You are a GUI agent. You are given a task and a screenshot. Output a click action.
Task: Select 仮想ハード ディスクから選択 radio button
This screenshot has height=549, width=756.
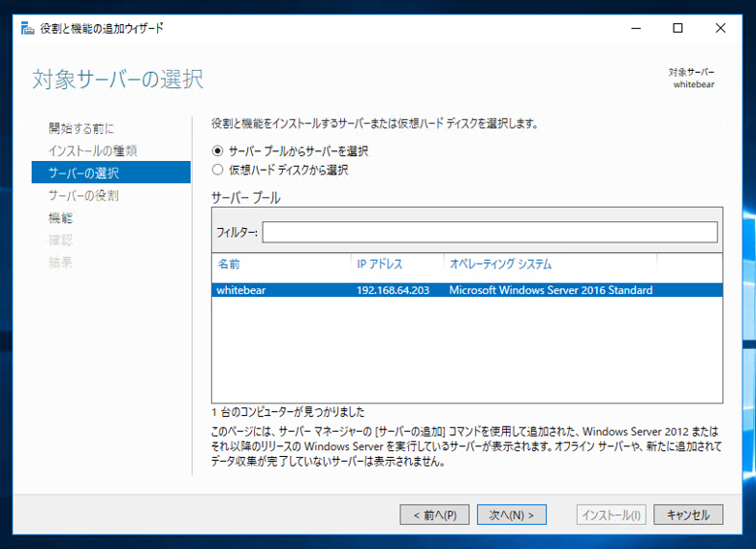[217, 170]
